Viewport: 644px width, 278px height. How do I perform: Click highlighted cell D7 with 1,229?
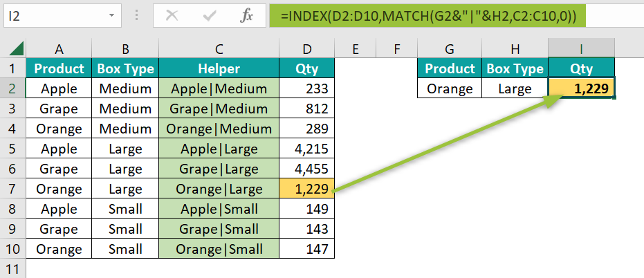[x=307, y=189]
